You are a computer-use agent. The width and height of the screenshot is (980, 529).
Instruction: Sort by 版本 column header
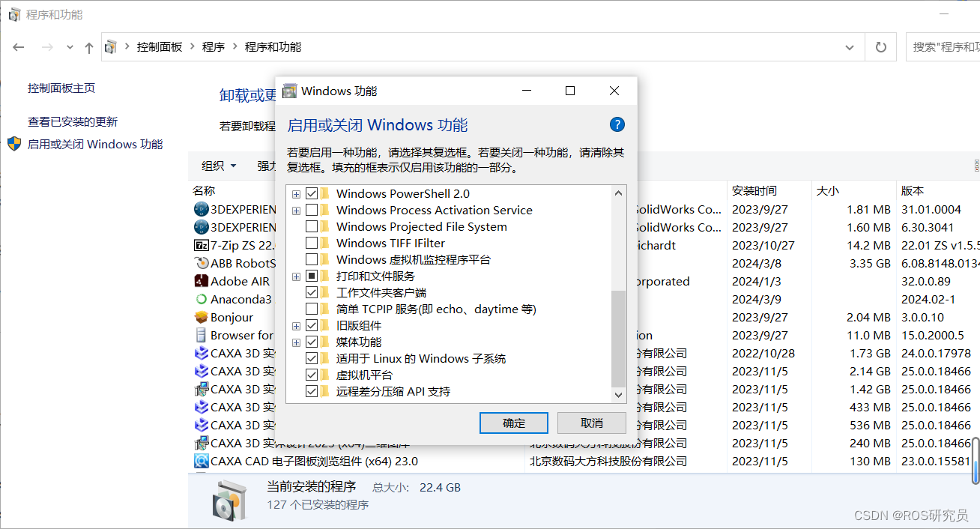pos(938,190)
